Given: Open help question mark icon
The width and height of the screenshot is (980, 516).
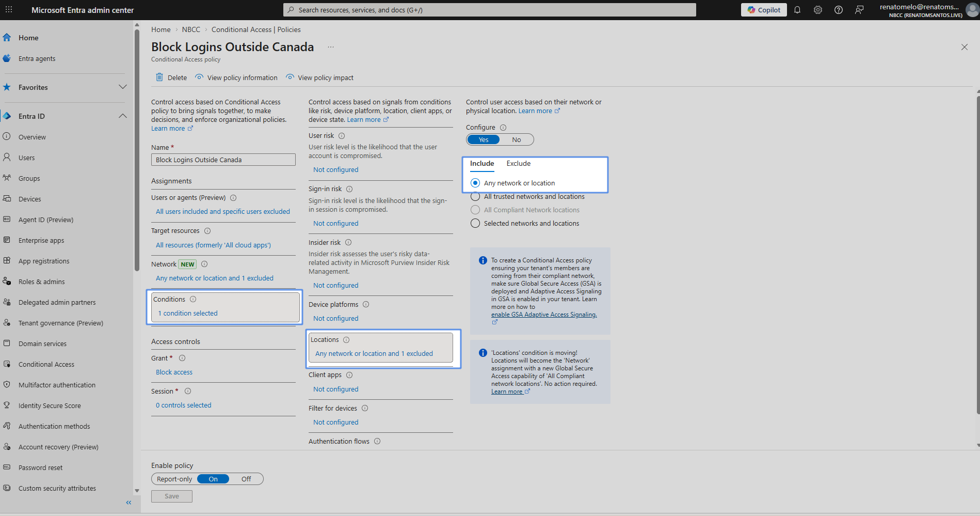Looking at the screenshot, I should tap(839, 10).
